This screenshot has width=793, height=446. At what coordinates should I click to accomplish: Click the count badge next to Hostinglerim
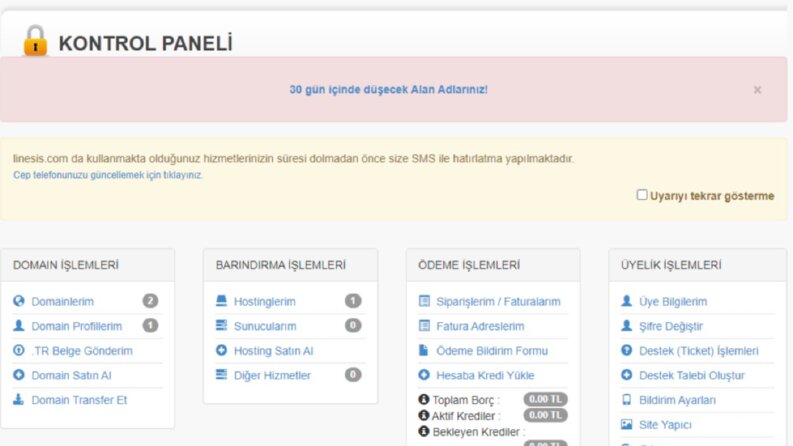[x=353, y=301]
